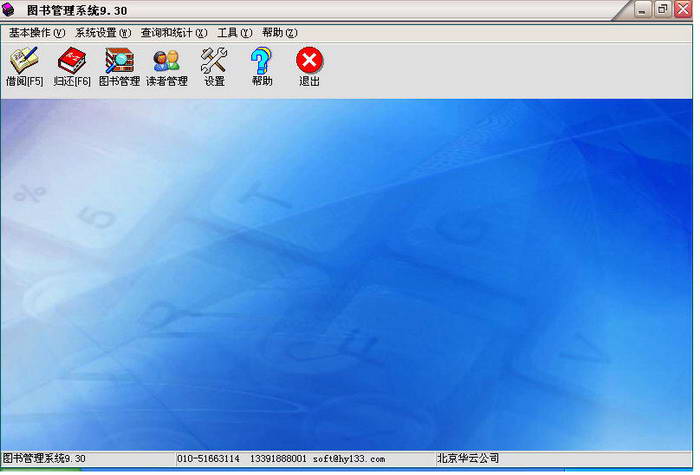Click the mobile number 13391888001
Screen dimensions: 700x475
[278, 459]
